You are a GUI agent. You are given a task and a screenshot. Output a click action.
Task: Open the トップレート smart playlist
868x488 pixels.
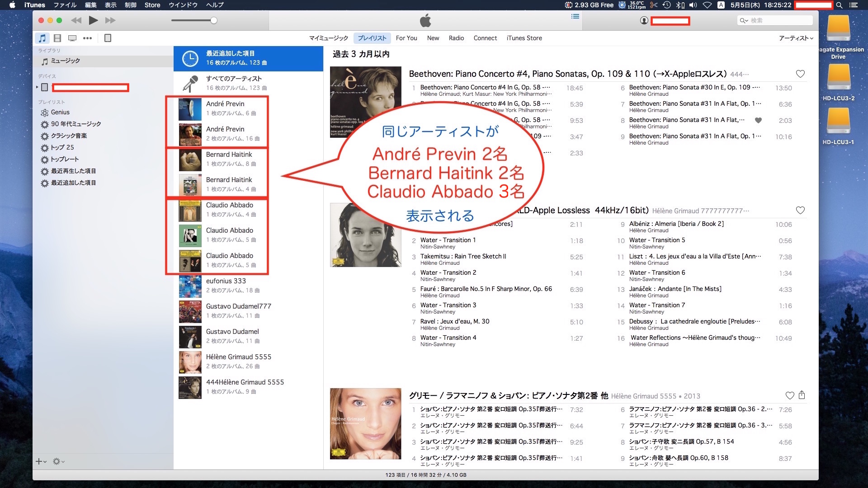[x=65, y=159]
